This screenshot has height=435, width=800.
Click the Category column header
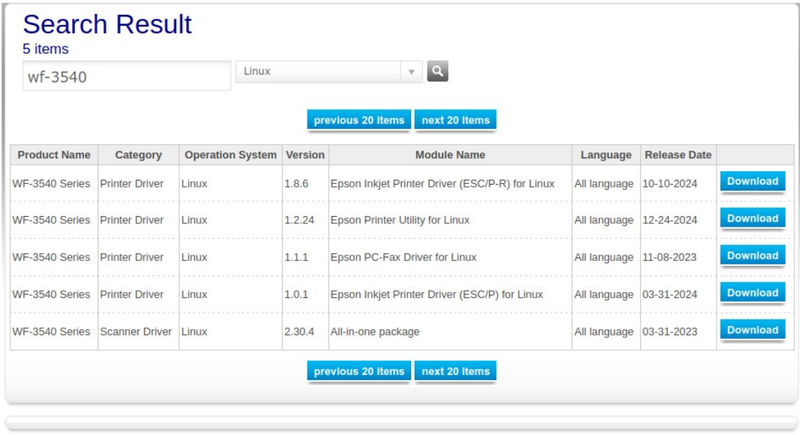[138, 155]
